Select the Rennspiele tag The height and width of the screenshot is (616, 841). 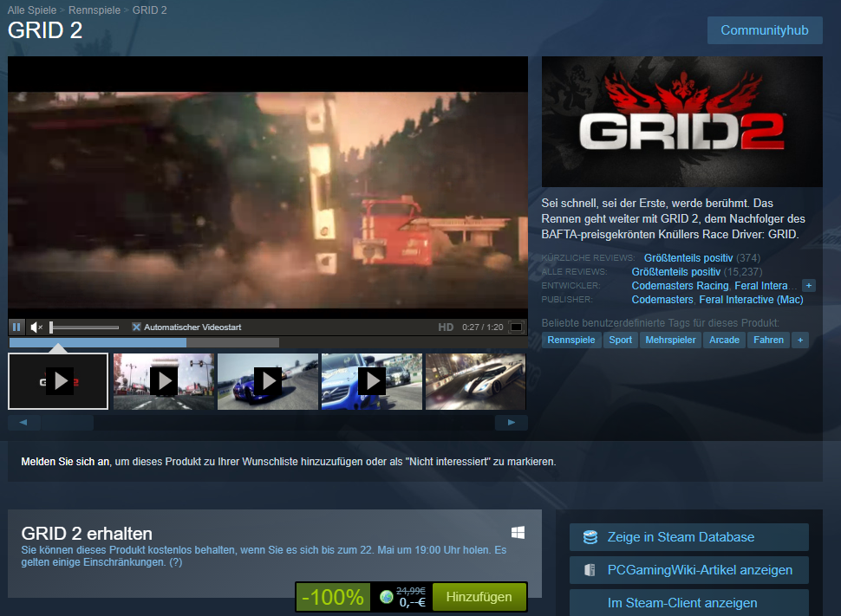(x=571, y=340)
